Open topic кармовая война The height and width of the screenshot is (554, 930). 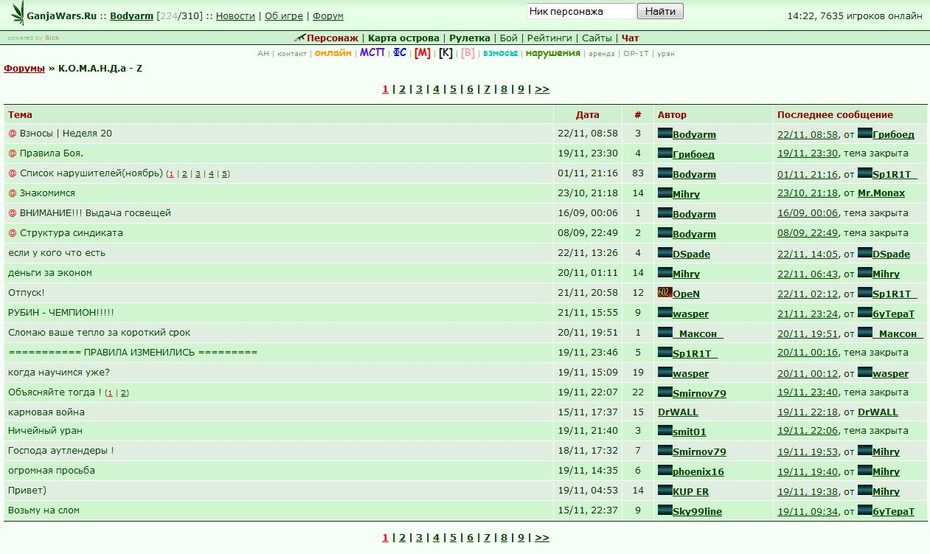46,412
